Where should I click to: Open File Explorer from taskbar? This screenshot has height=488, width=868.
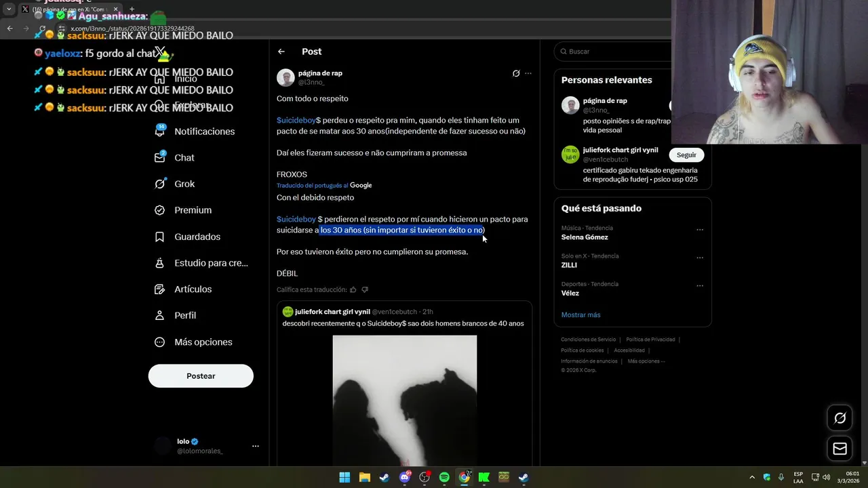click(x=364, y=477)
